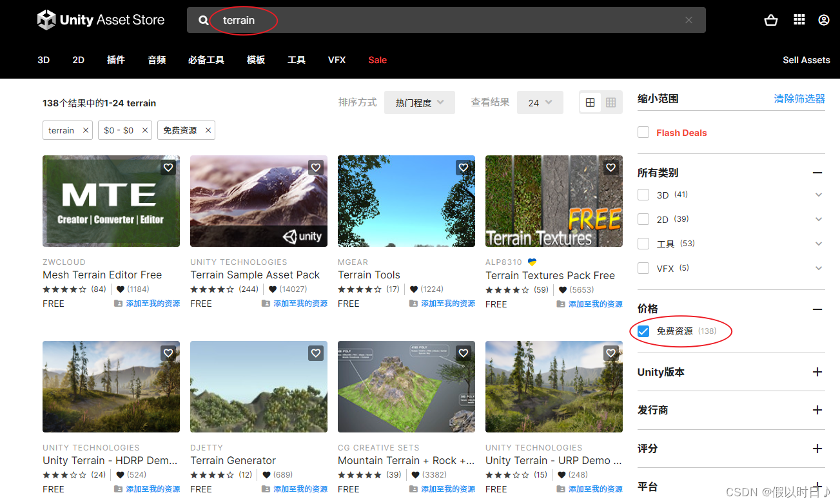Open the 2D nav menu

79,60
